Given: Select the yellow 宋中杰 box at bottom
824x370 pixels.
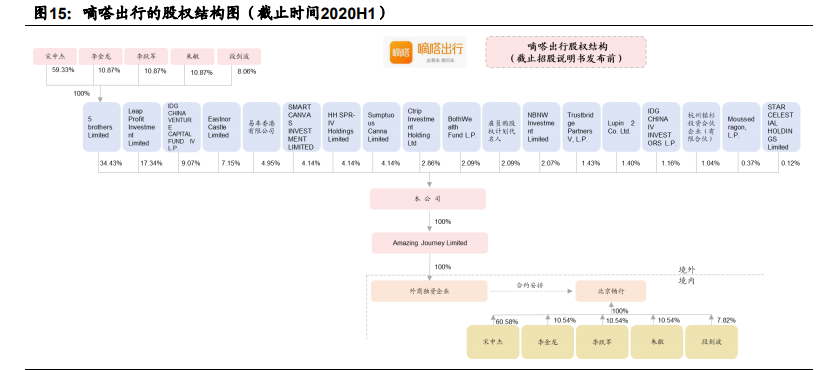Looking at the screenshot, I should click(493, 342).
